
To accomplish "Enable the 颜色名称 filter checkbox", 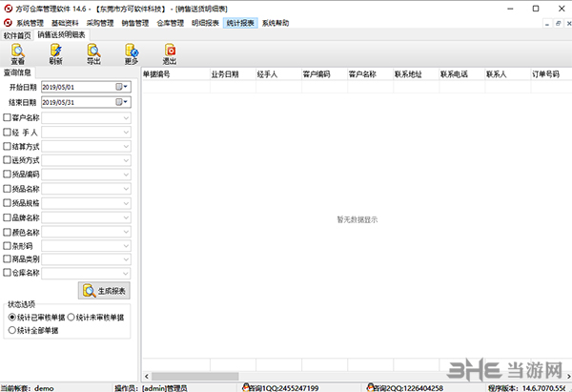I will pos(7,232).
